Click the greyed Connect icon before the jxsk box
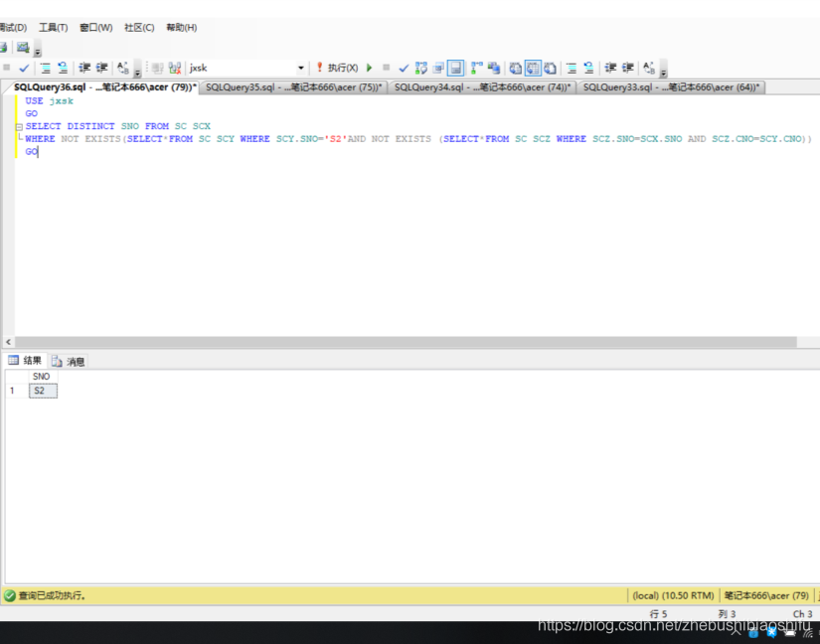This screenshot has width=820, height=644. pyautogui.click(x=158, y=68)
